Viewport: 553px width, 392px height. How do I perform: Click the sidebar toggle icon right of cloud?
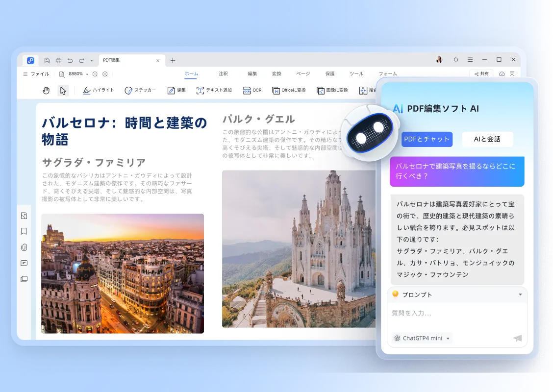point(512,73)
